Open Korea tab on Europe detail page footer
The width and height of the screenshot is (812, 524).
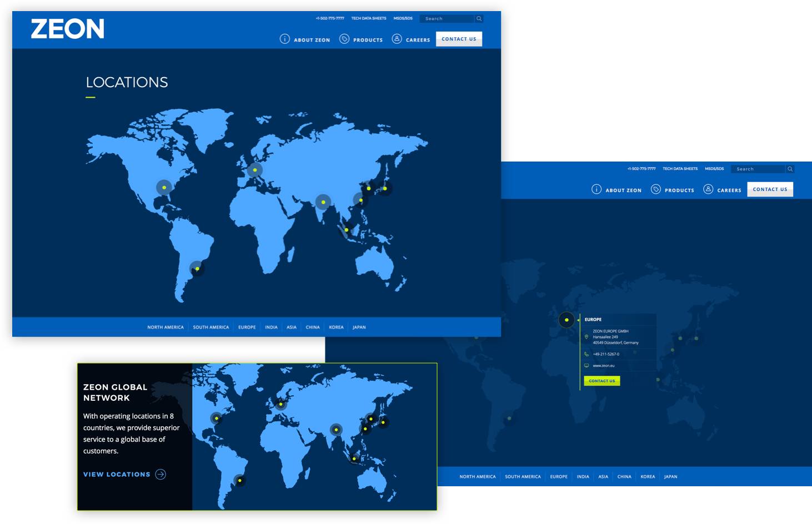point(648,477)
